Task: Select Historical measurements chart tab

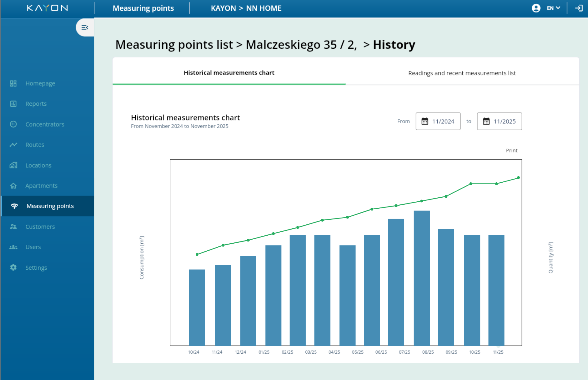Action: [x=229, y=73]
